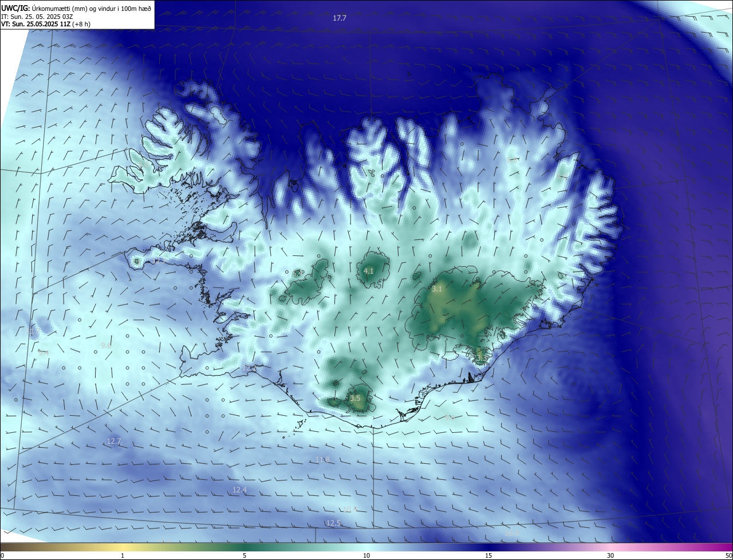The height and width of the screenshot is (560, 733).
Task: Click the colorbar at the 1 tick
Action: [x=123, y=555]
